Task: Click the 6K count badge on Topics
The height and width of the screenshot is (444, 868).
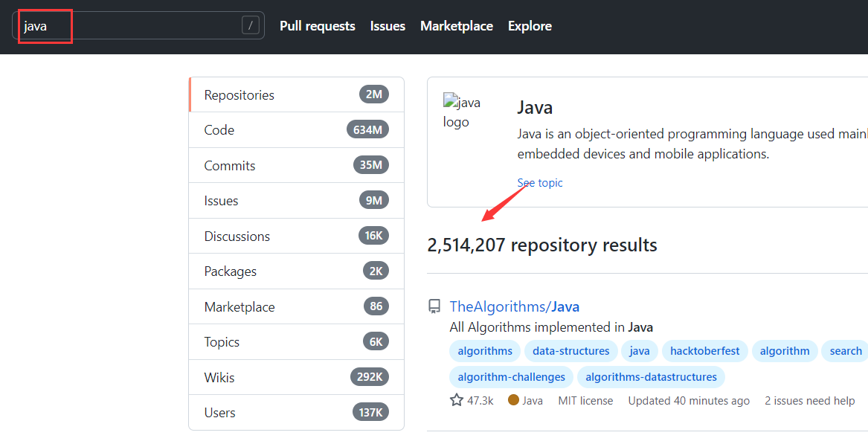Action: click(x=376, y=341)
